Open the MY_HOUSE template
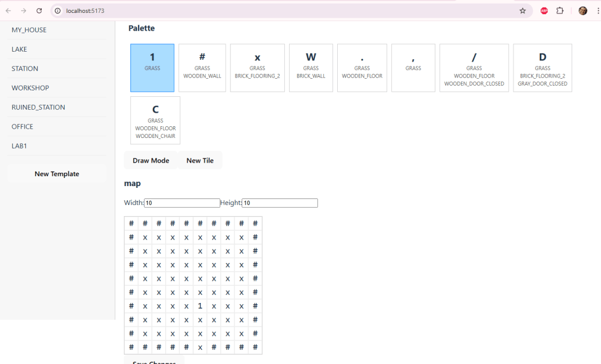 (29, 30)
